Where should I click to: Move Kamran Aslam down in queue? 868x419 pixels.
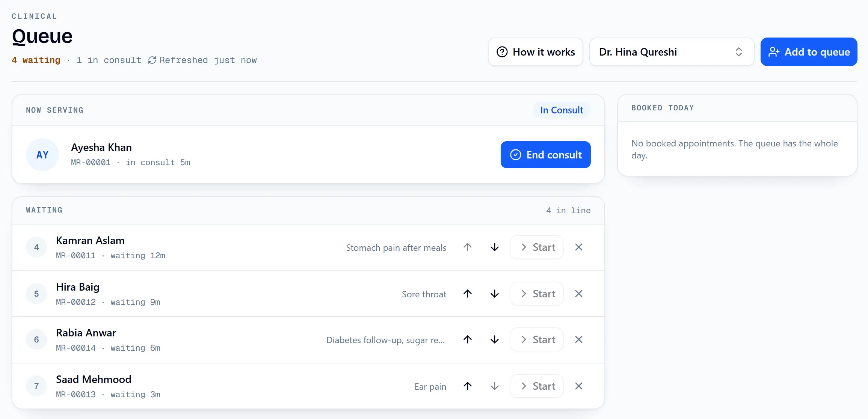coord(495,247)
